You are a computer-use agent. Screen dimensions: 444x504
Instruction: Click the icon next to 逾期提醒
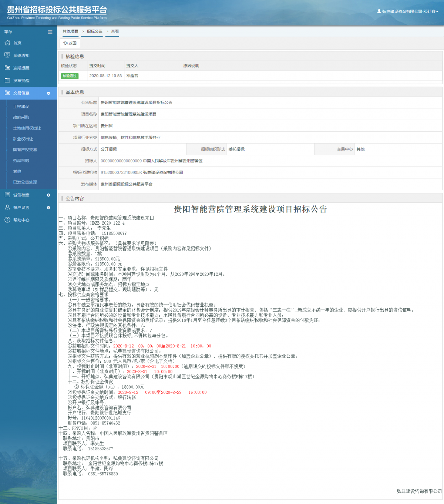[x=7, y=68]
